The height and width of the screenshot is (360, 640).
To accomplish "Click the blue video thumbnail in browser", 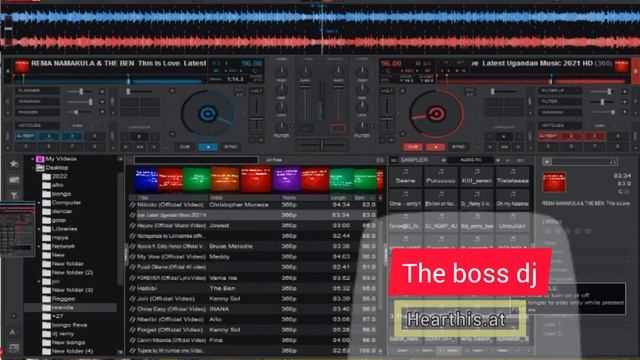I will point(146,180).
